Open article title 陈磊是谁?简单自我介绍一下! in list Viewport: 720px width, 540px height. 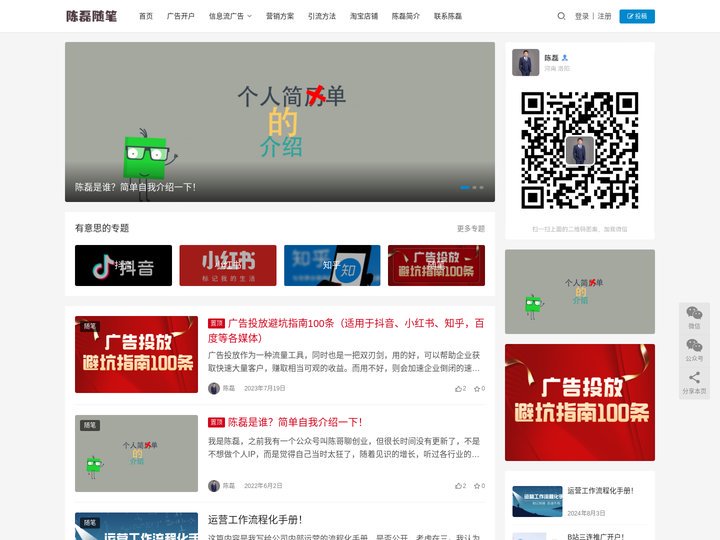[295, 422]
